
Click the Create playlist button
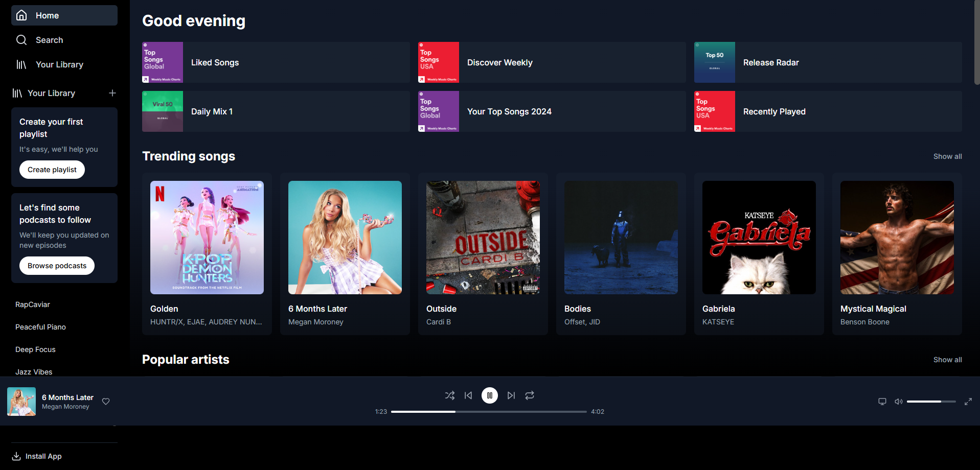click(52, 169)
